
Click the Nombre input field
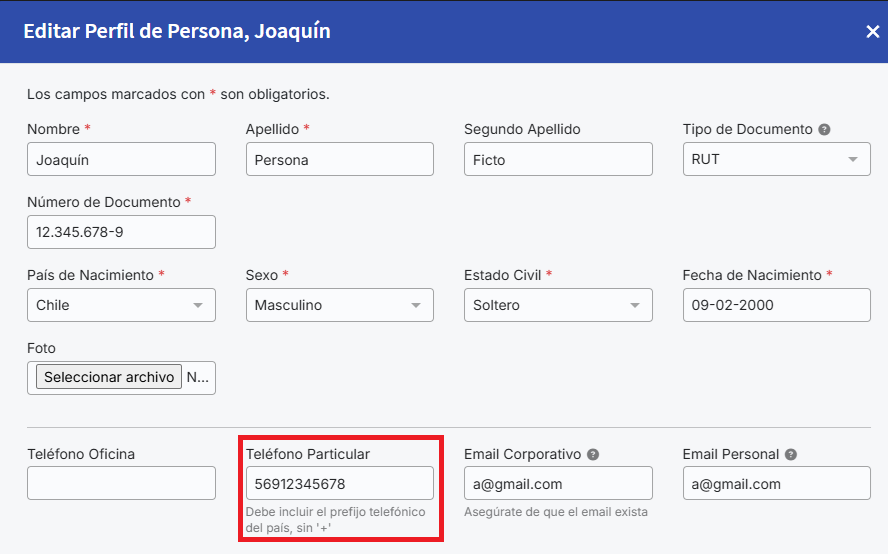coord(121,159)
